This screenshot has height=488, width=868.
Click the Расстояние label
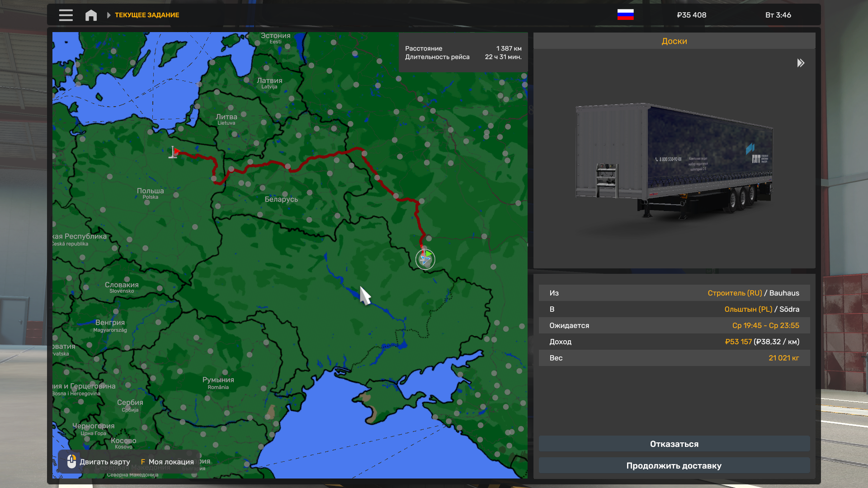pyautogui.click(x=424, y=48)
